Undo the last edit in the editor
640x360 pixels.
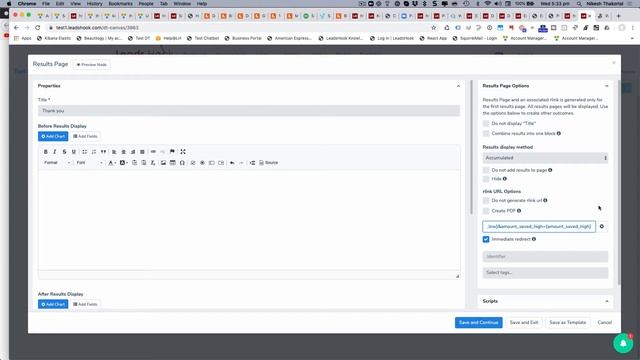point(232,163)
